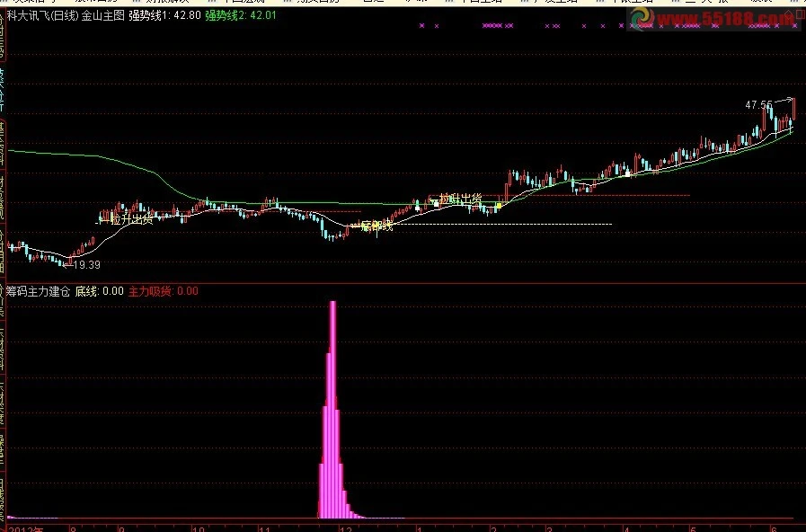Select the 金山主图 indicator name

[x=102, y=15]
